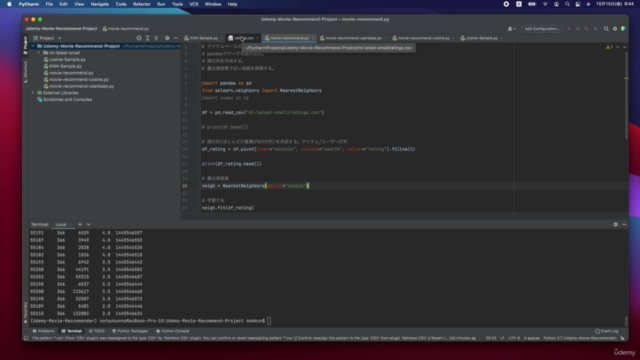Click Add Configuration button
Screen dimensions: 640x360
(542, 29)
